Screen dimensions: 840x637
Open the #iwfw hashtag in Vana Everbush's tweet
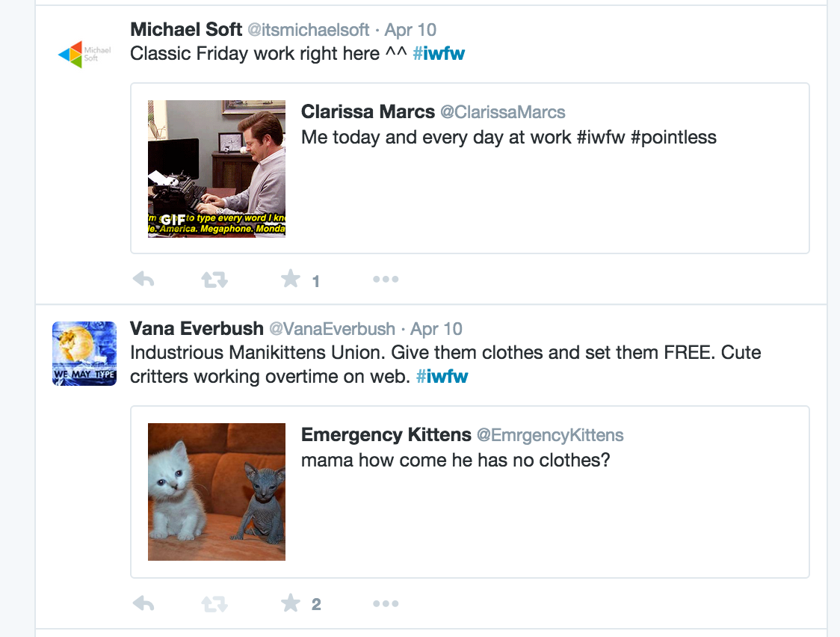tap(442, 376)
